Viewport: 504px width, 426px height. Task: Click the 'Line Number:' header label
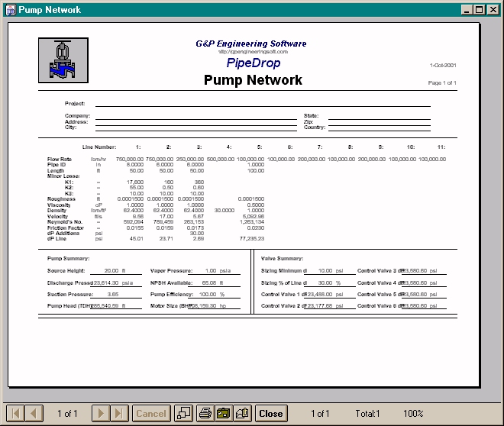tap(99, 147)
